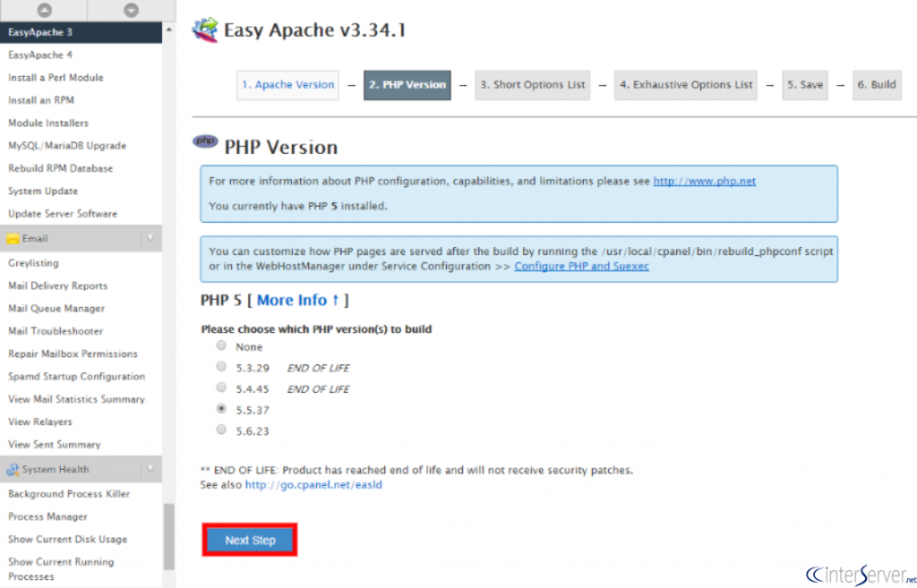The width and height of the screenshot is (917, 588).
Task: Open step 4. Exhaustive Options List
Action: coord(685,85)
